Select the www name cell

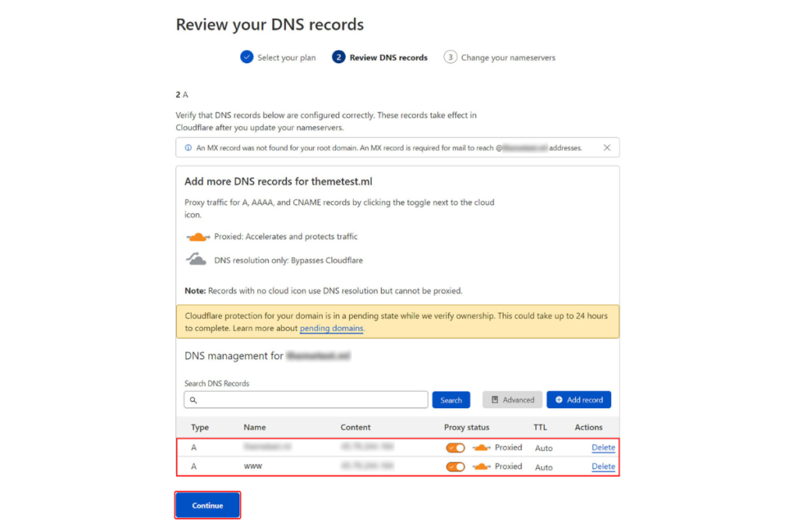(x=253, y=467)
